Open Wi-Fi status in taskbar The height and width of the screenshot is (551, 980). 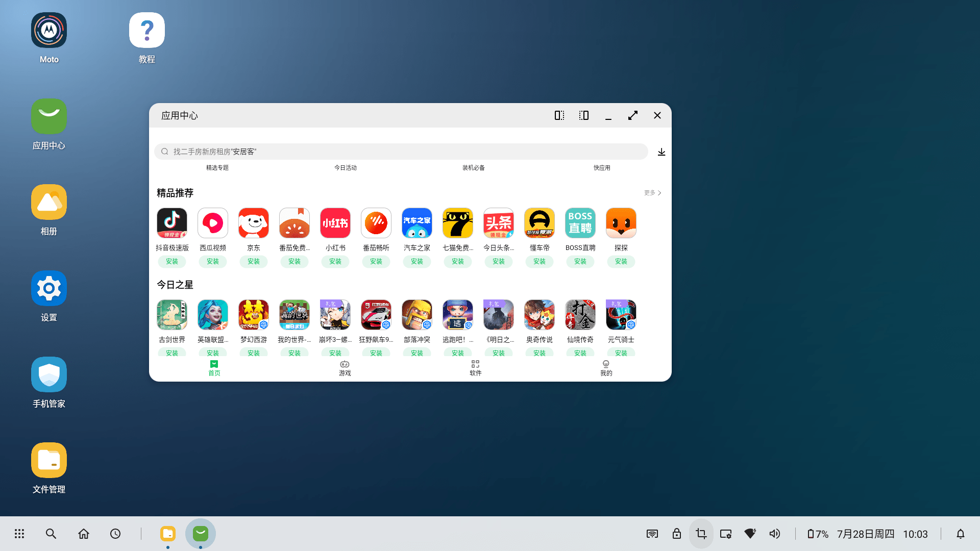(750, 534)
